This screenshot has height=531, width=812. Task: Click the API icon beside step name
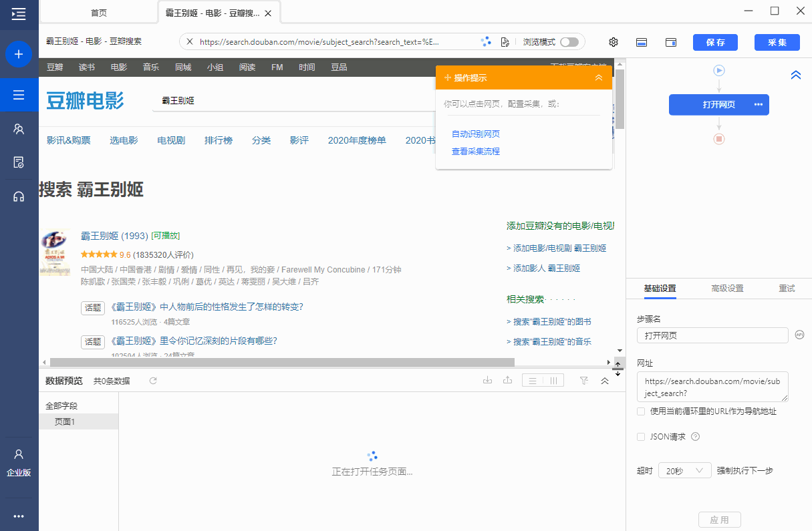[799, 335]
